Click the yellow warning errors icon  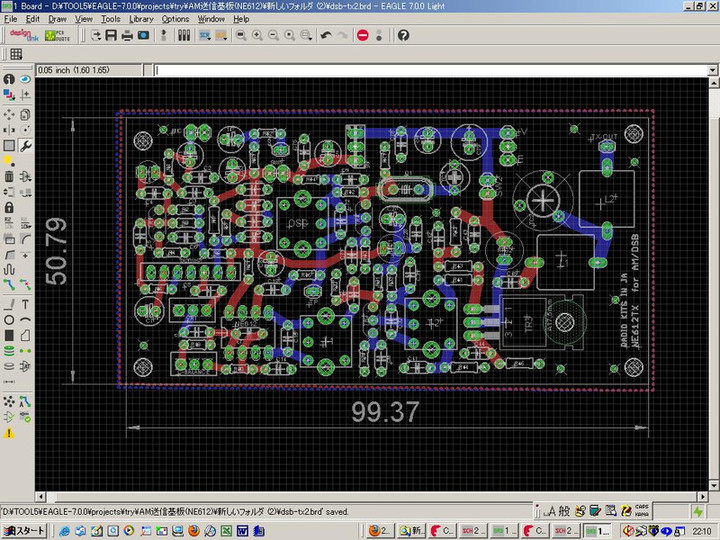[9, 433]
